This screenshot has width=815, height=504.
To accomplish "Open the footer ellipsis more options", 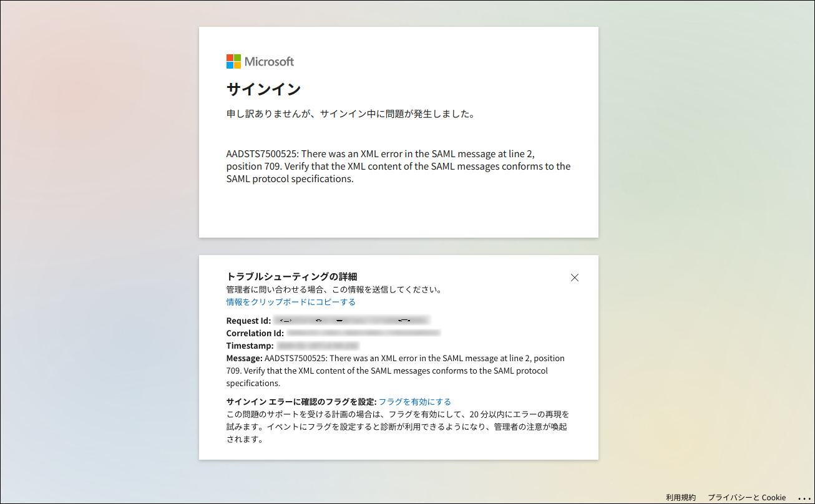I will [x=804, y=498].
